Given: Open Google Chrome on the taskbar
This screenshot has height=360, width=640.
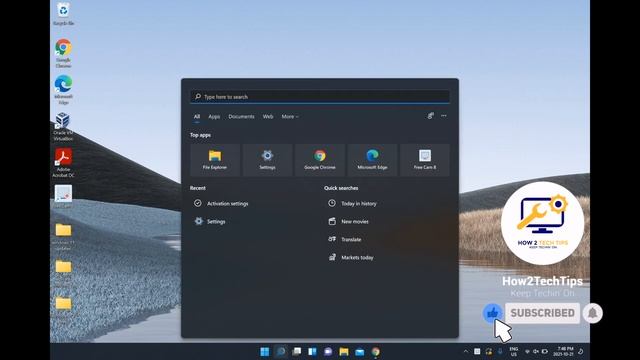Looking at the screenshot, I should (376, 351).
